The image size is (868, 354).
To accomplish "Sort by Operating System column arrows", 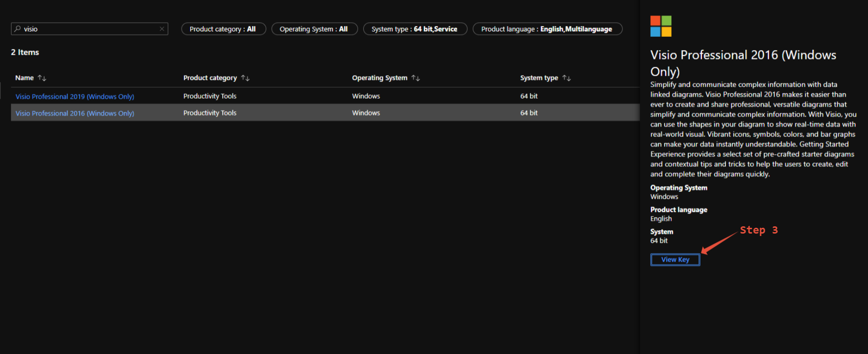I will (x=416, y=78).
